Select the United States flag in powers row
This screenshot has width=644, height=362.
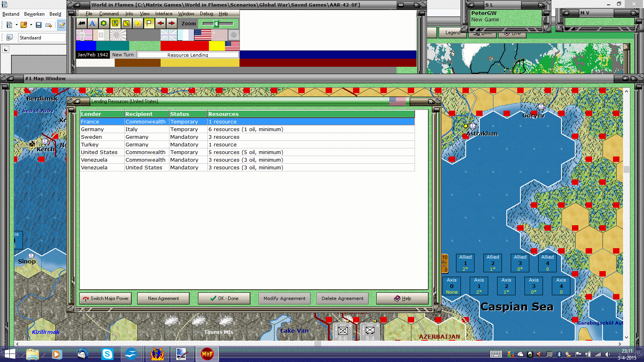[202, 35]
